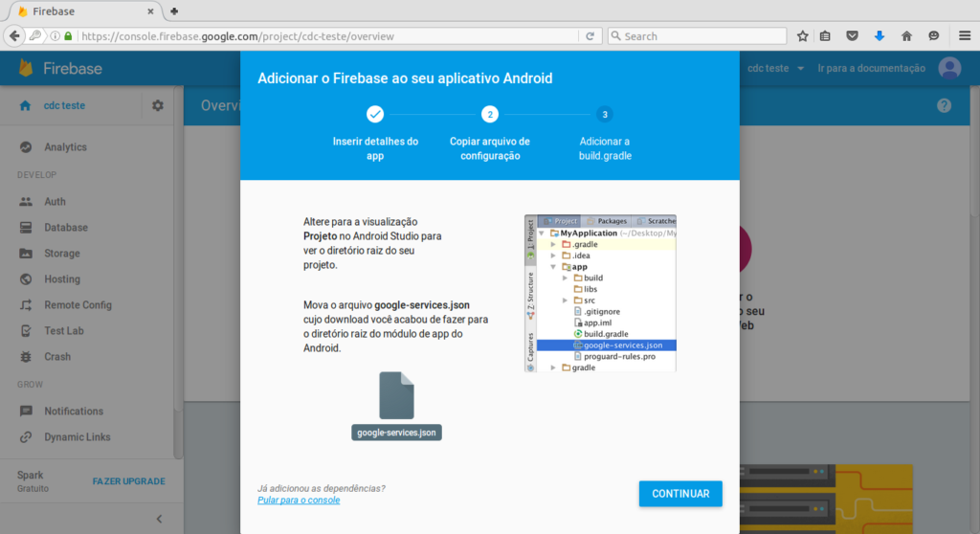Click the FAZER UPGRADE link
This screenshot has height=534, width=980.
coord(129,481)
